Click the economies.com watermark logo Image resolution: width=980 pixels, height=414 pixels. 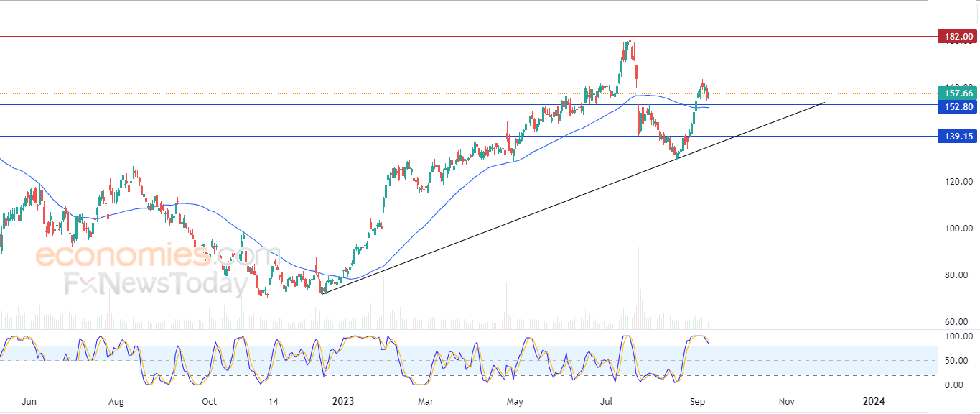[x=157, y=255]
